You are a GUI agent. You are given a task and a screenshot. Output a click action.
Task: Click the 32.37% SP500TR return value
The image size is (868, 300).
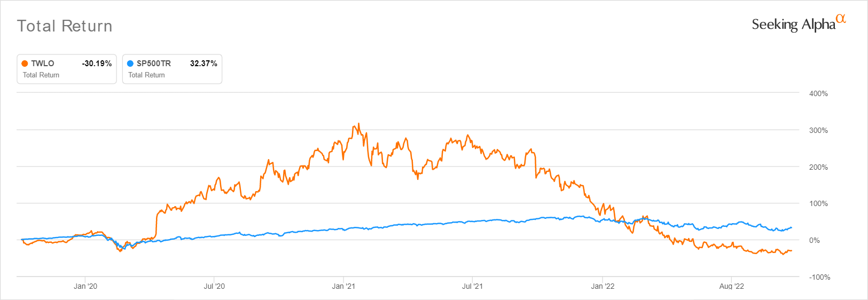click(x=204, y=64)
